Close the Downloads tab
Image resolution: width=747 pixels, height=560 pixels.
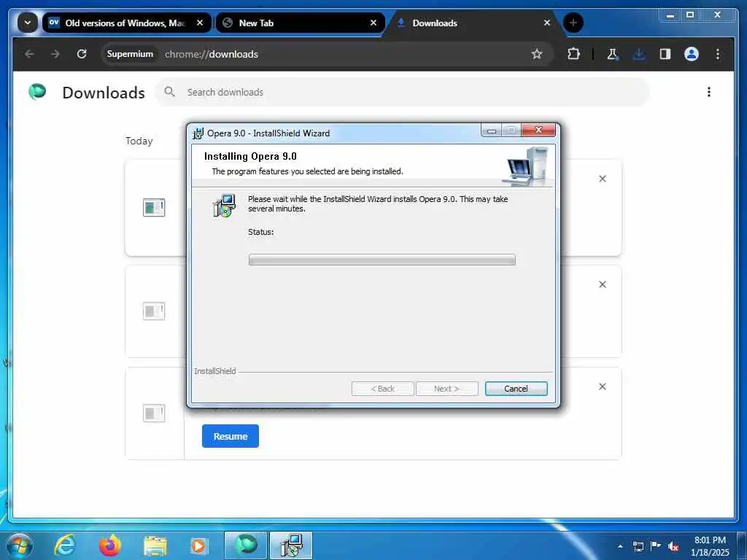(x=547, y=23)
